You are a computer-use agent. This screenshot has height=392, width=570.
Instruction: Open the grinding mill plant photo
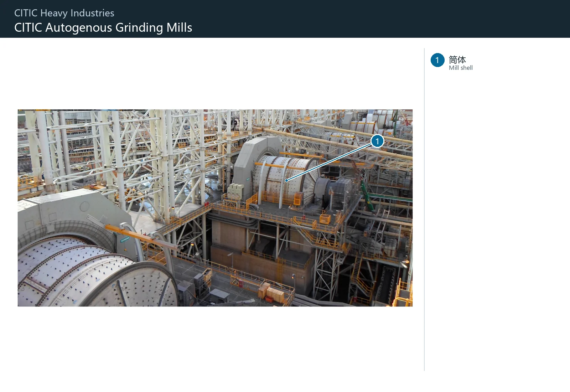click(x=215, y=208)
